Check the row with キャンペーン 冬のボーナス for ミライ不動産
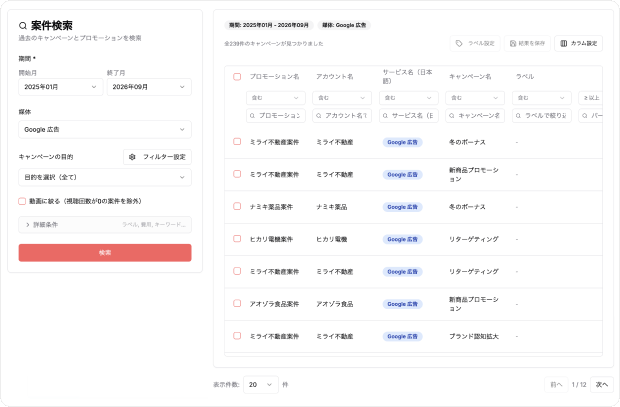Viewport: 620px width, 407px height. (237, 142)
